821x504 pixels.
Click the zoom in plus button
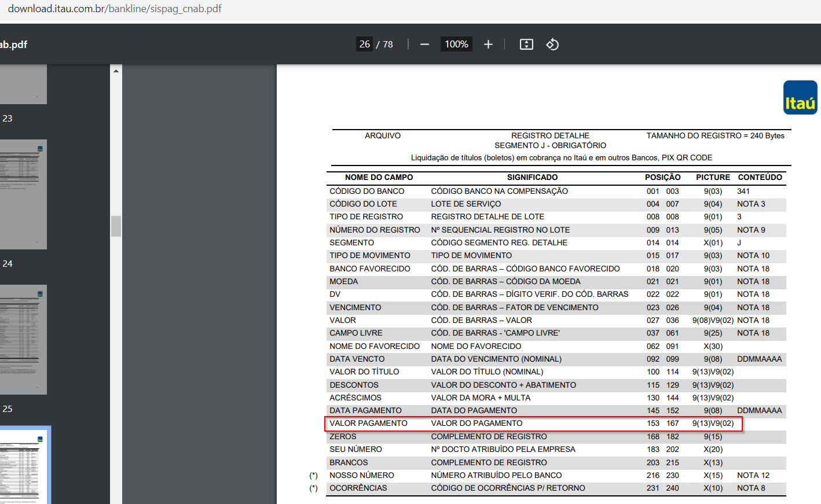[488, 45]
